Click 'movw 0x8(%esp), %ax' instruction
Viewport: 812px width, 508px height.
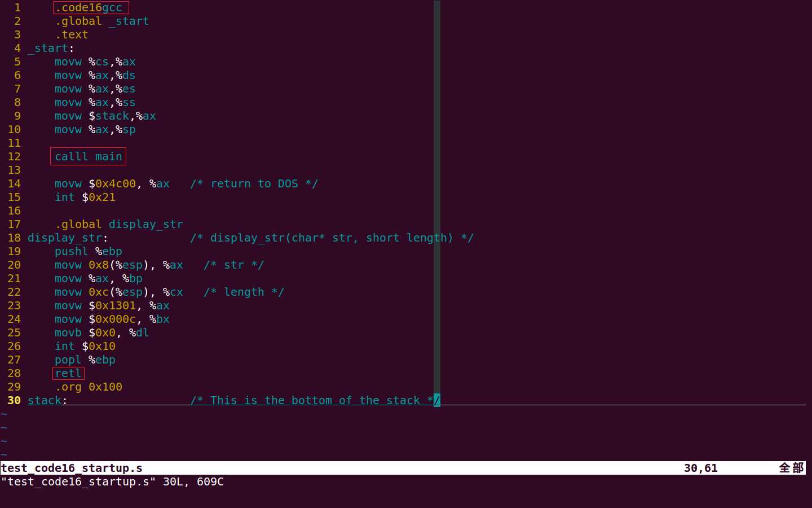(x=119, y=265)
